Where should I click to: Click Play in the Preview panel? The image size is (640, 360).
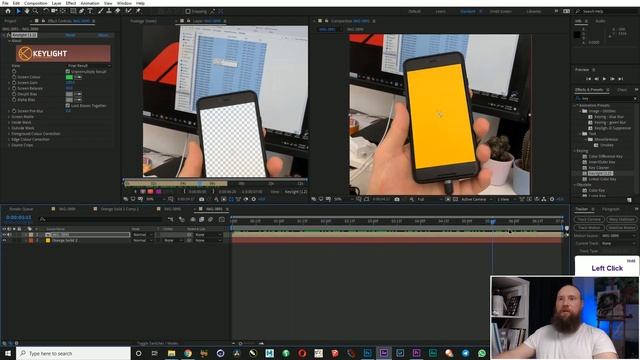pos(604,78)
